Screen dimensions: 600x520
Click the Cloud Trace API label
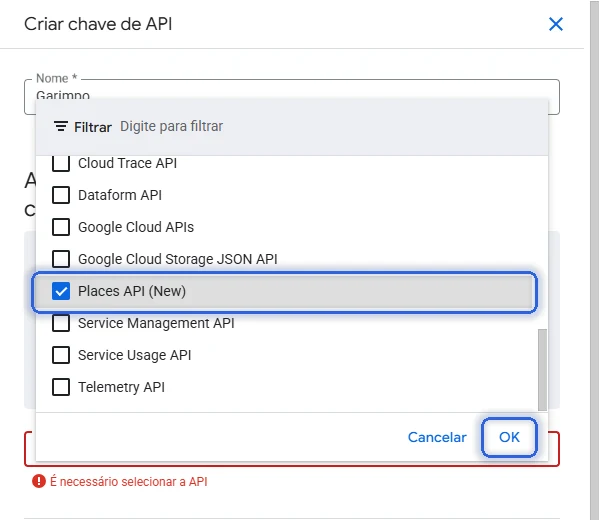127,163
